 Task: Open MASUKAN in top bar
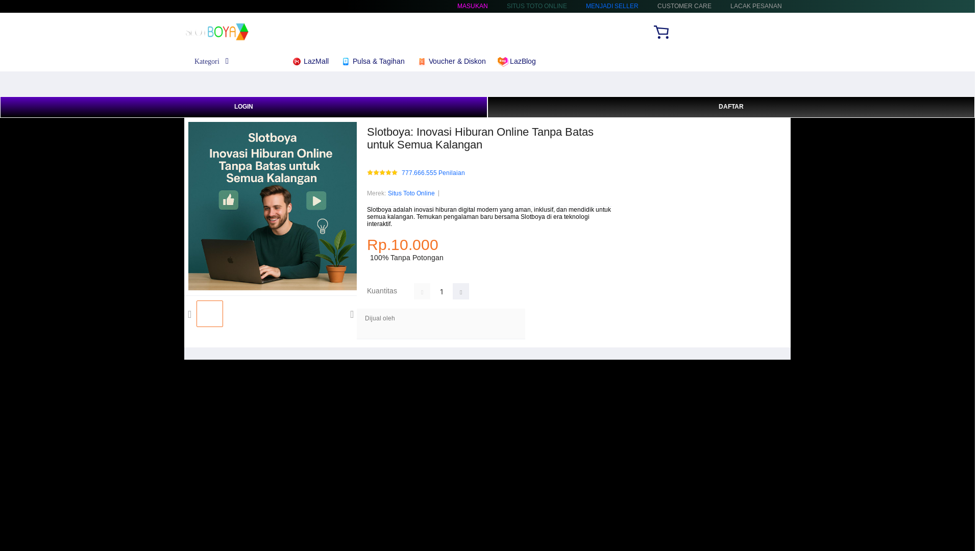click(473, 6)
